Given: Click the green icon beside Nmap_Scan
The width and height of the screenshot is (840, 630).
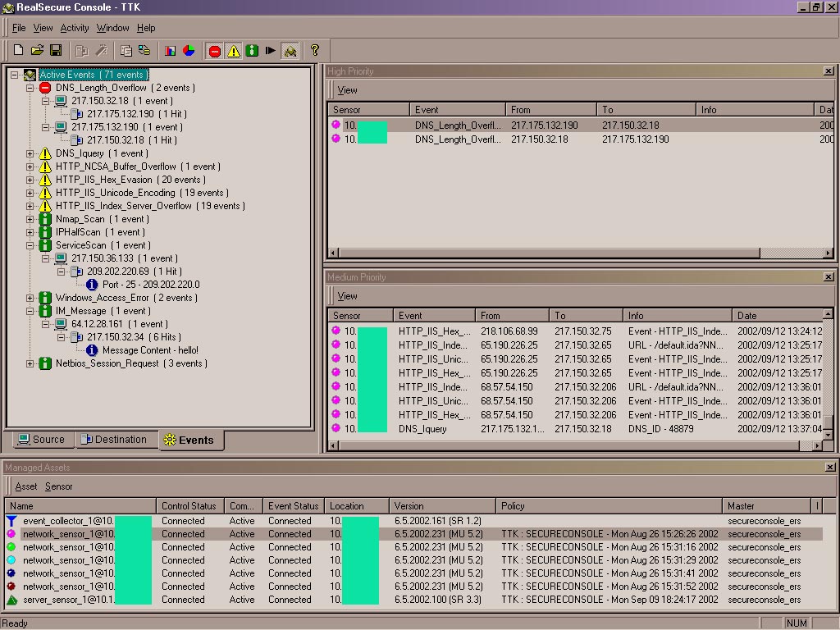Looking at the screenshot, I should click(x=46, y=219).
